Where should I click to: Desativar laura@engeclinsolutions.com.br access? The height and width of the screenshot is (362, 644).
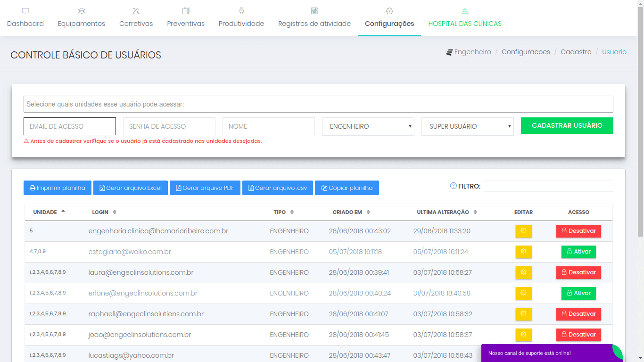click(x=578, y=272)
